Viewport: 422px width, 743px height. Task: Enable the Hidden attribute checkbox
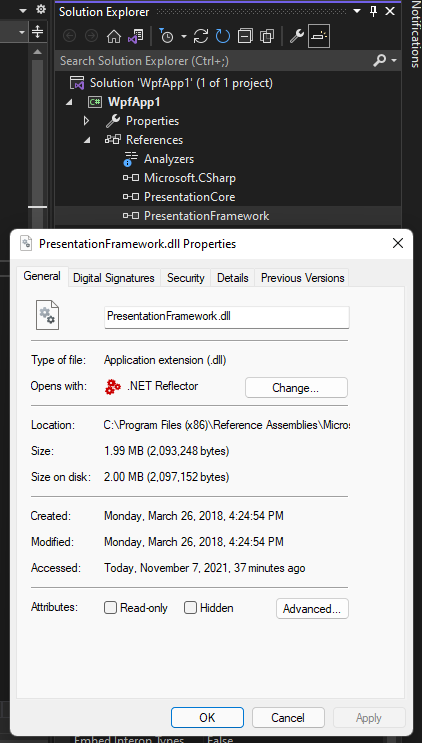(x=190, y=608)
